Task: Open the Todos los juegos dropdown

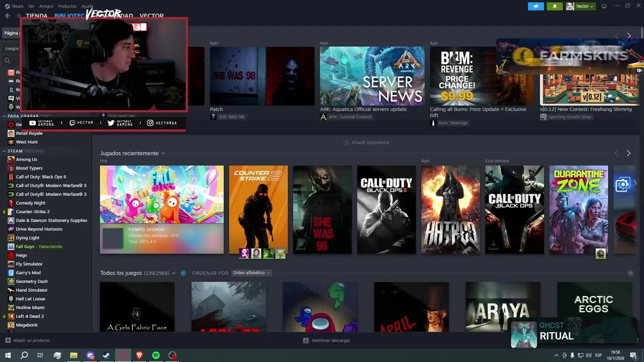Action: [174, 273]
